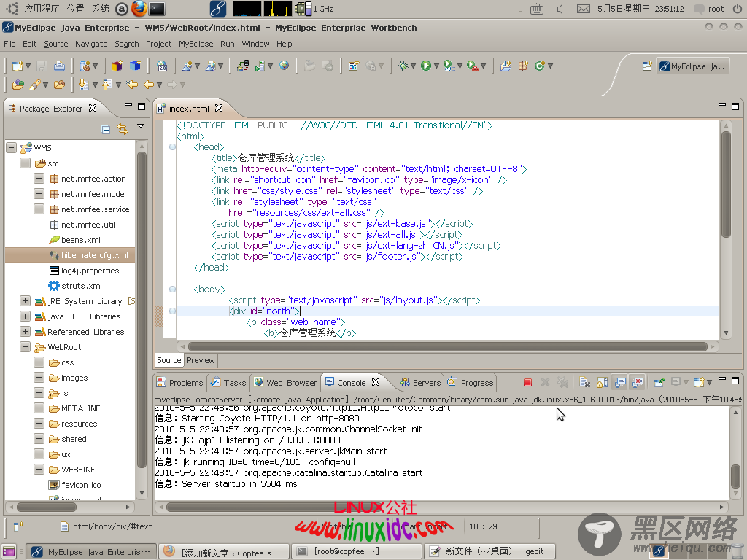This screenshot has height=560, width=747.
Task: Launch Firefox from the top panel
Action: 139,9
